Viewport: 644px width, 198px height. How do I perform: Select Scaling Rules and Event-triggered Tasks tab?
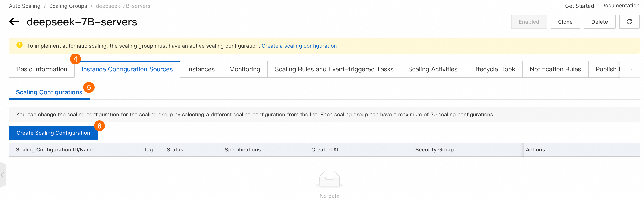[x=334, y=69]
